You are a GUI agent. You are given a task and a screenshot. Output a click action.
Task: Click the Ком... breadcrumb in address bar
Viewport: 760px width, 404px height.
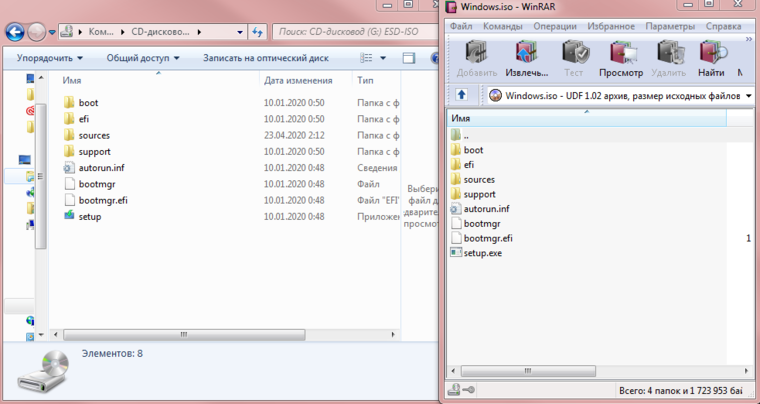(x=101, y=32)
